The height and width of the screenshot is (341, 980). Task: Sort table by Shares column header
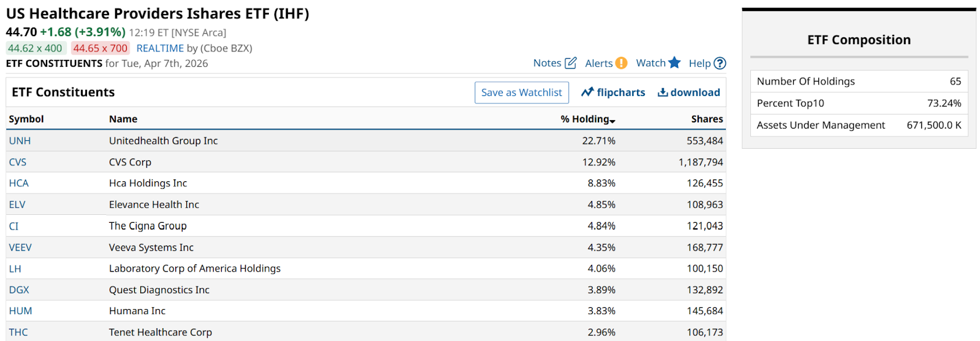click(707, 119)
